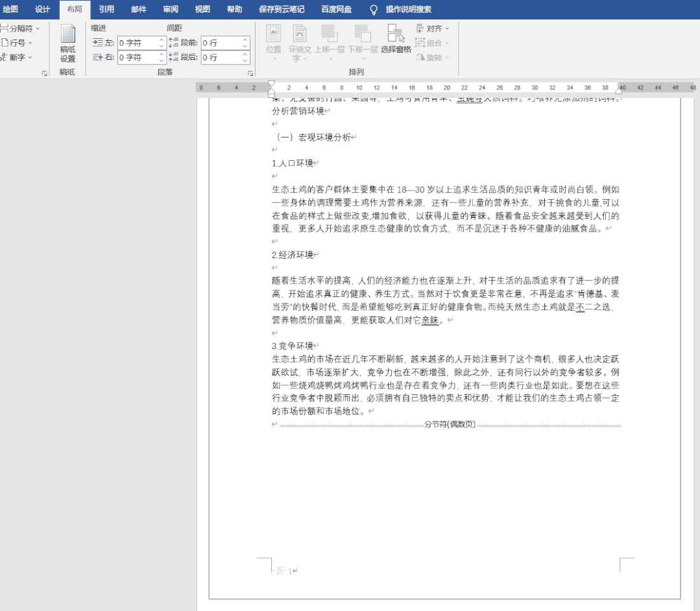
Task: Click the heading 3.竞争环境
Action: pos(293,346)
